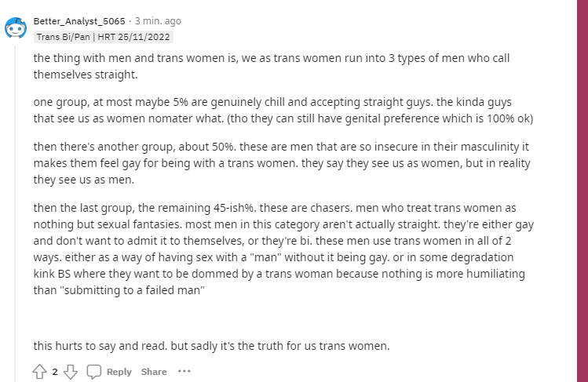The image size is (588, 382).
Task: Open the three-dot more options menu
Action: coord(184,371)
